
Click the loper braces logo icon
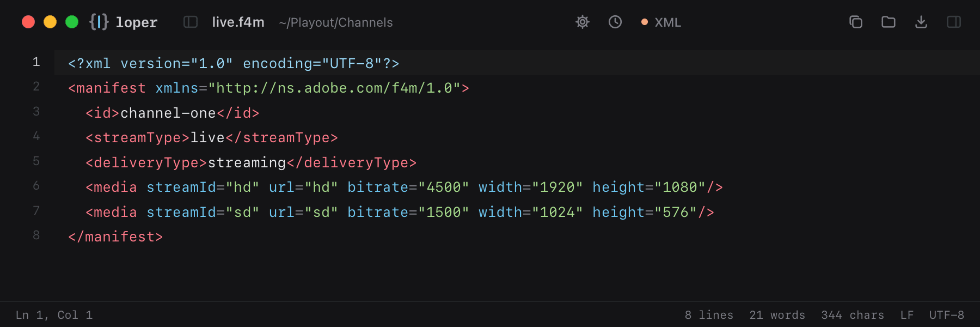click(99, 22)
